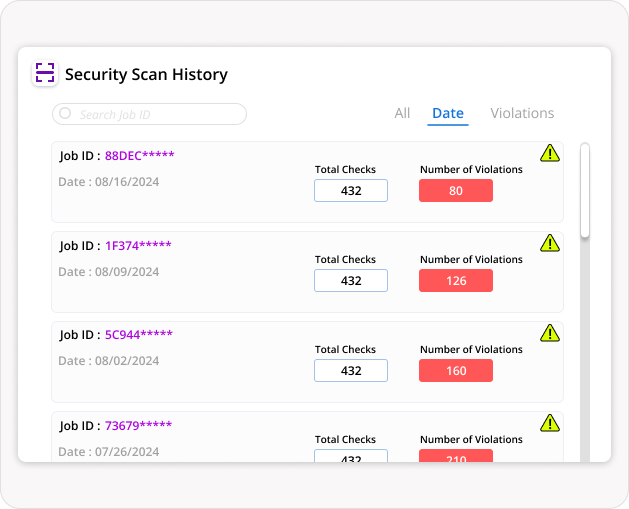Click Total Checks 432 box for job 1F374*****

351,280
